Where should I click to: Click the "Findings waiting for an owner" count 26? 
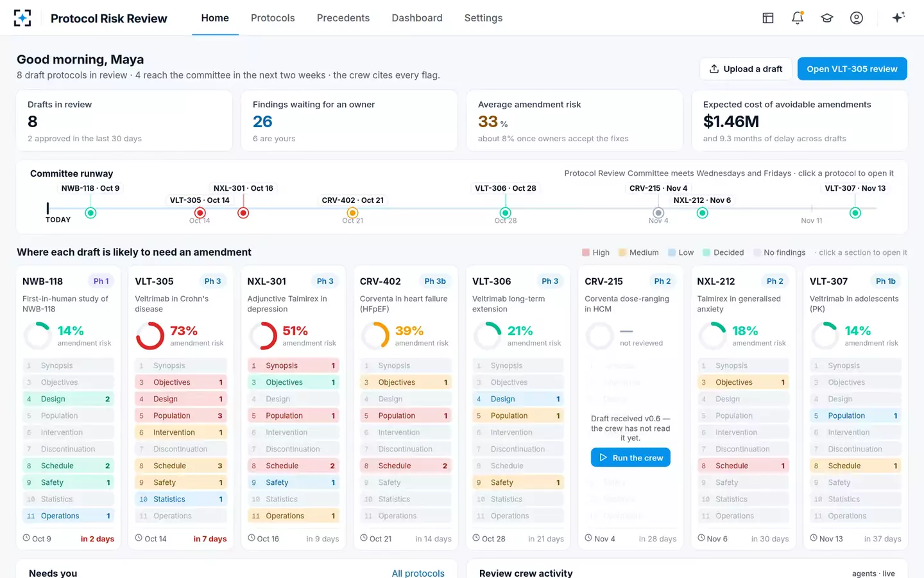(262, 121)
